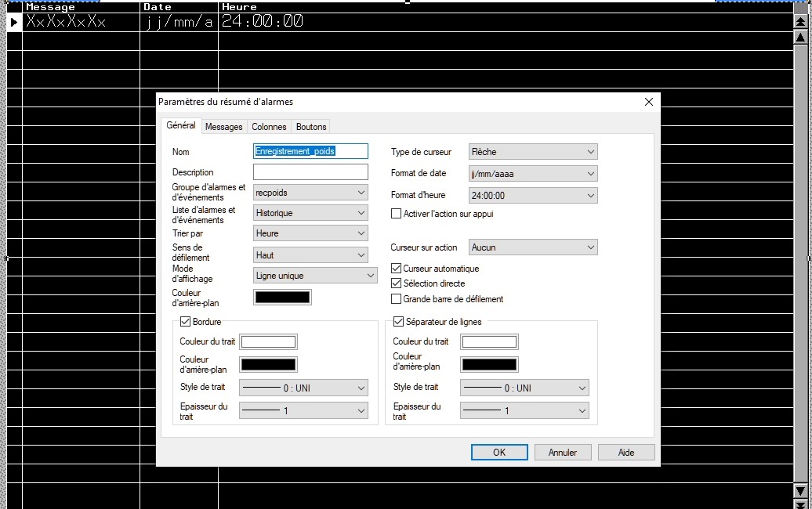This screenshot has width=812, height=509.
Task: Open the Mode d'affichage combo box
Action: [x=316, y=276]
